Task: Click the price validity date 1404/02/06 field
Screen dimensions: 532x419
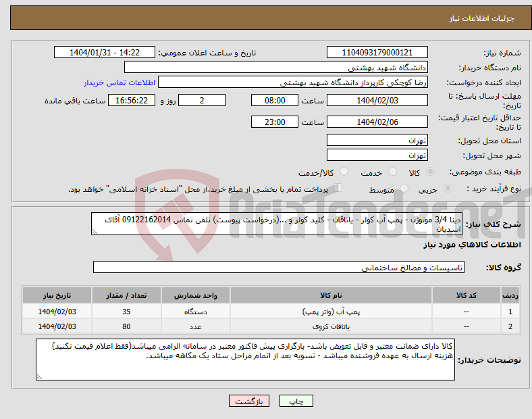Action: [x=377, y=122]
